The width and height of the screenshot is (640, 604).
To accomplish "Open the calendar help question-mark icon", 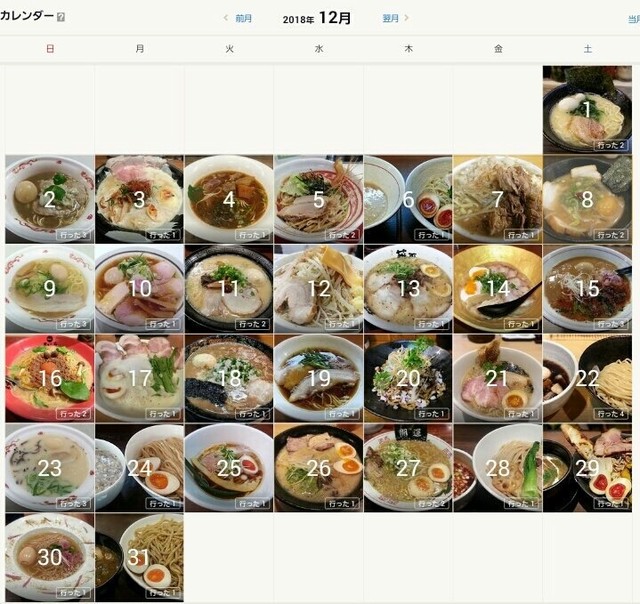I will pyautogui.click(x=61, y=17).
